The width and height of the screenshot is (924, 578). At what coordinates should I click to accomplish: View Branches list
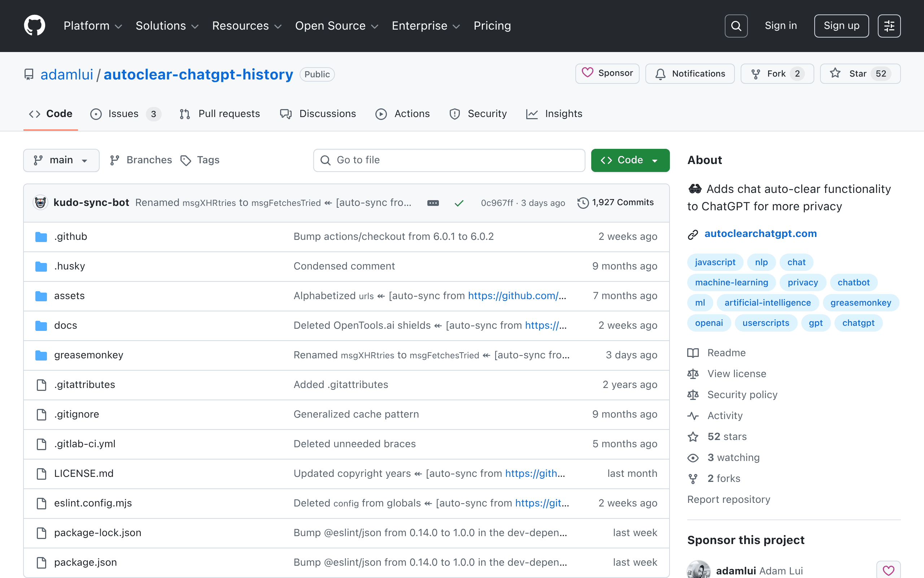(x=140, y=160)
